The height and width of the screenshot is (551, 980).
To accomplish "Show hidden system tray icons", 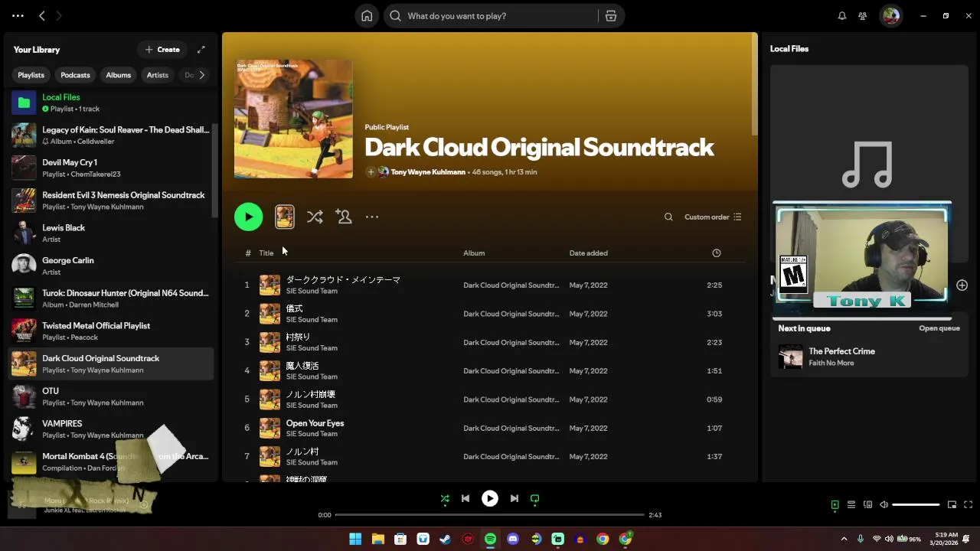I will pos(844,539).
